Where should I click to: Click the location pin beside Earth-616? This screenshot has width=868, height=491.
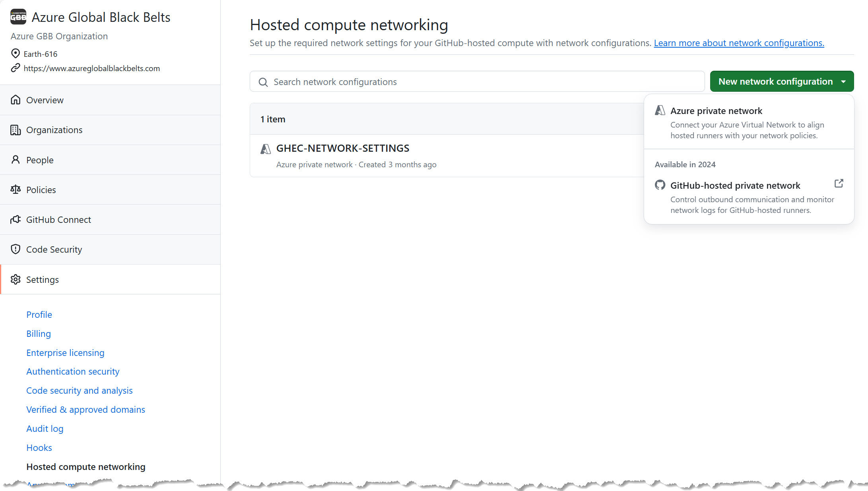(x=16, y=54)
